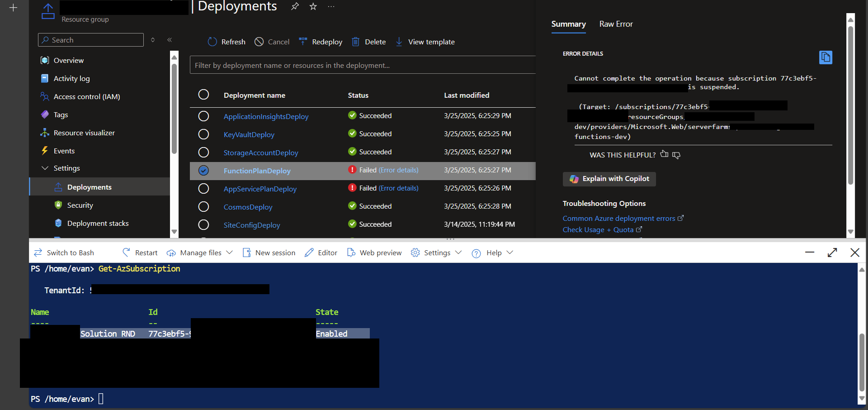The image size is (868, 410).
Task: Open View template
Action: coord(425,42)
